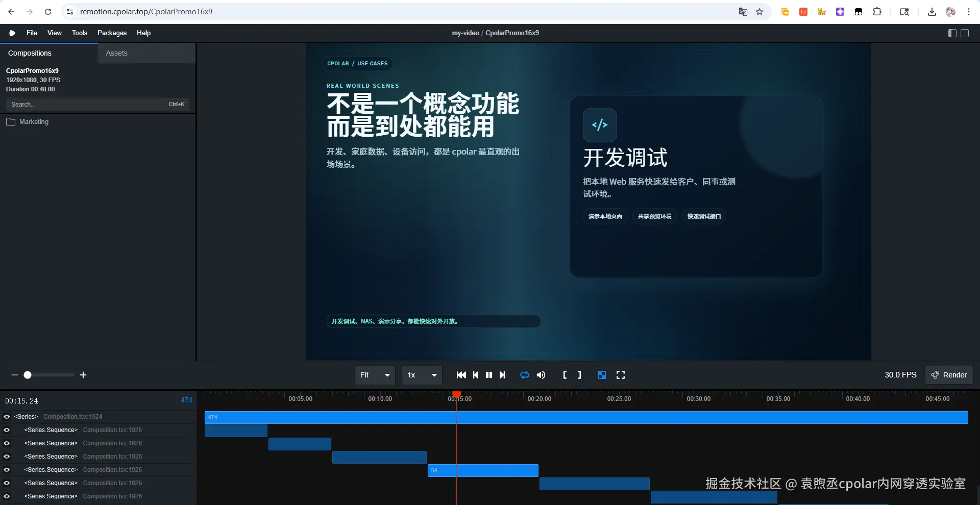Open the File menu

click(x=32, y=33)
